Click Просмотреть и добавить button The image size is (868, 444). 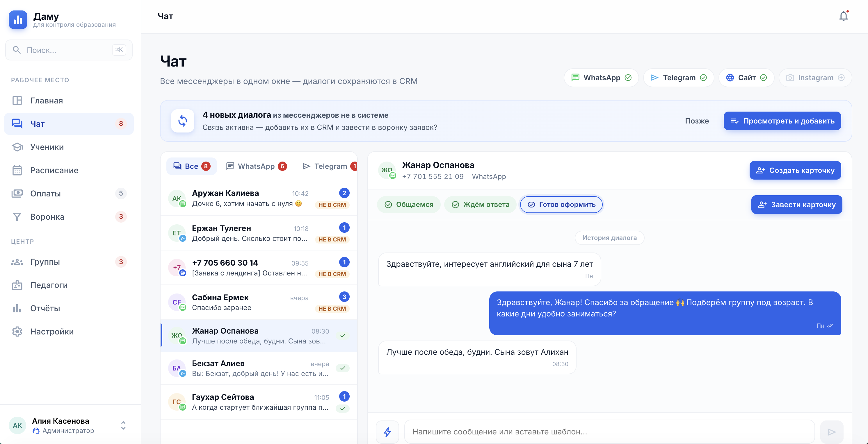[782, 121]
